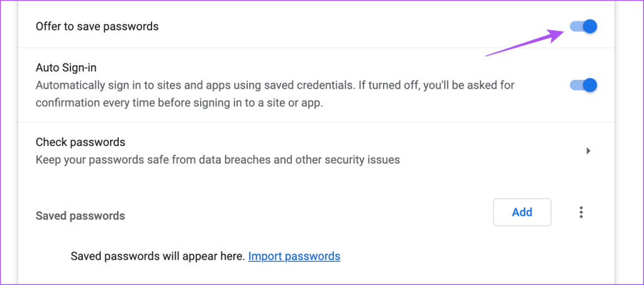Disable the Offer to save passwords toggle

pyautogui.click(x=583, y=26)
